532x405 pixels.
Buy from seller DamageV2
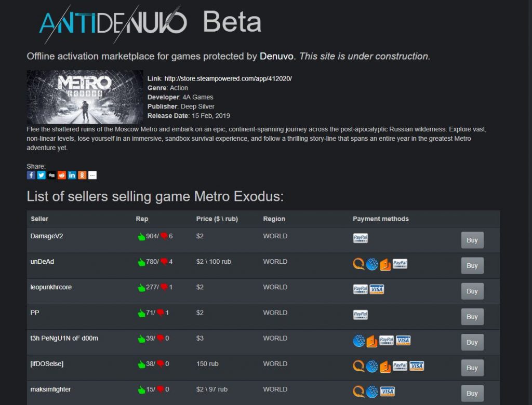pos(472,240)
